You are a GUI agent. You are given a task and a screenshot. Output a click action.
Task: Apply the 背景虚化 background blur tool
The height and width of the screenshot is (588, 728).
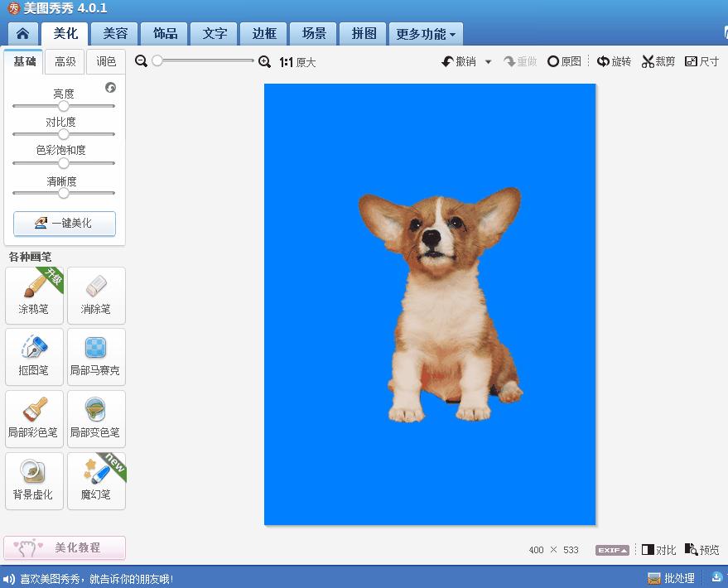click(34, 480)
